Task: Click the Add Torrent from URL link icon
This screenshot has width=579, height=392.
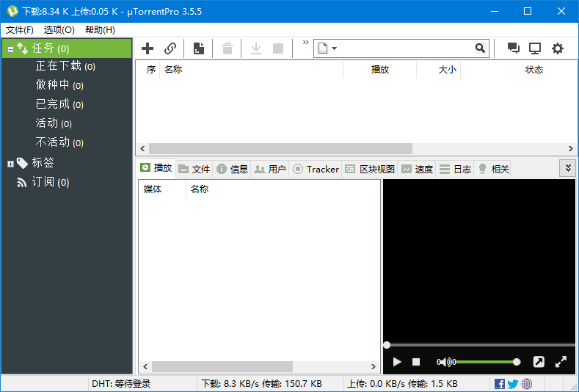Action: (170, 48)
